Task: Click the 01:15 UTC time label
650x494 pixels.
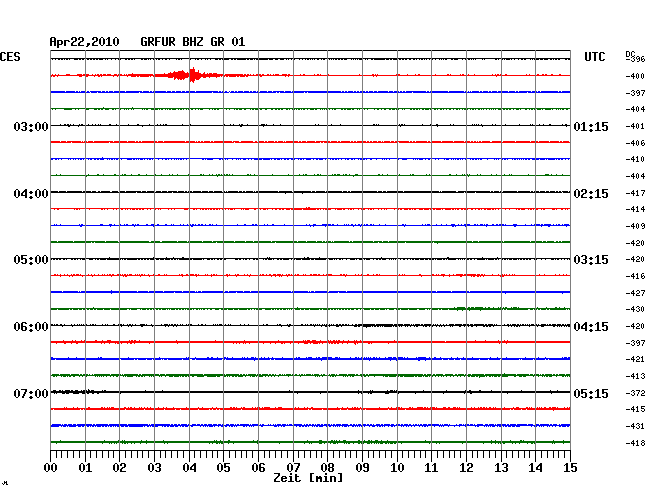Action: [591, 126]
